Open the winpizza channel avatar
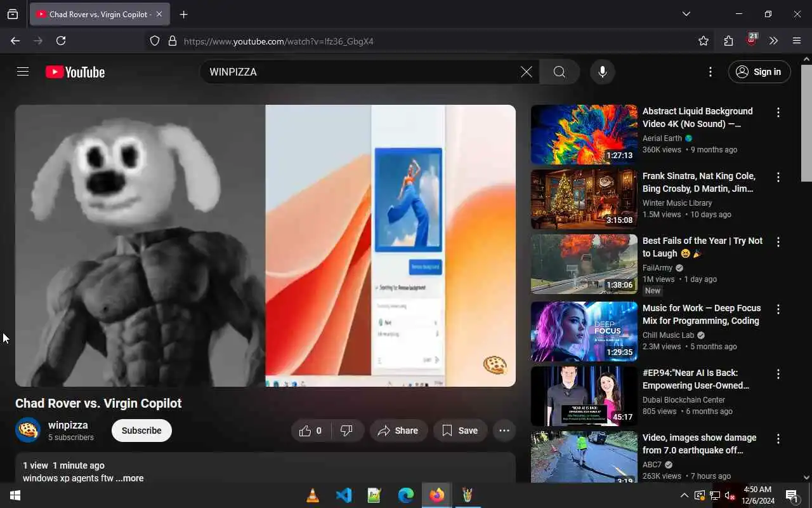 (x=28, y=430)
